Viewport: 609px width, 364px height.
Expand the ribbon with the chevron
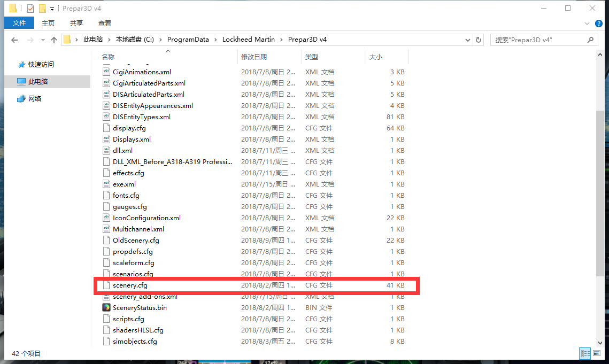coord(588,24)
